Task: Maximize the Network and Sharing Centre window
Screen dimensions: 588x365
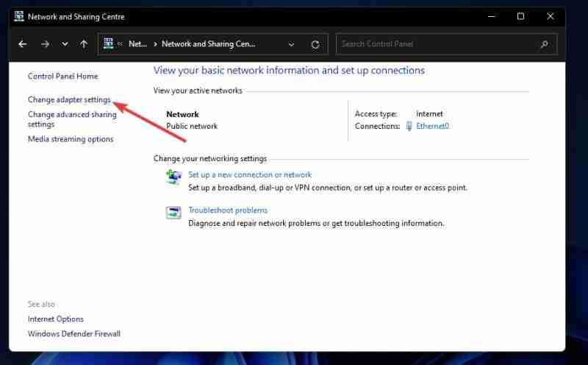Action: pos(520,16)
